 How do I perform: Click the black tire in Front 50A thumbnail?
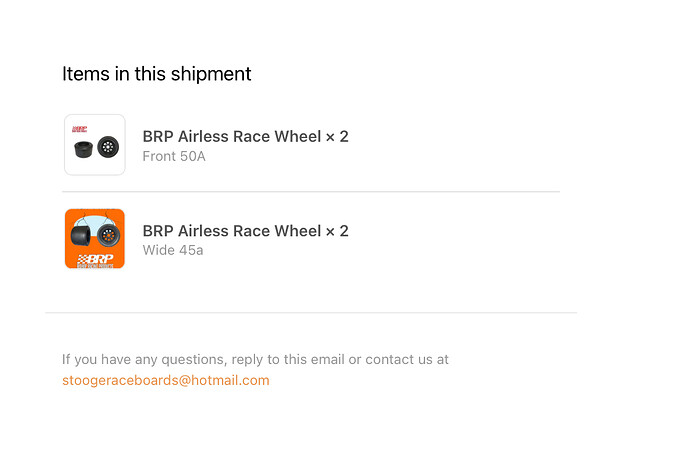click(x=82, y=149)
